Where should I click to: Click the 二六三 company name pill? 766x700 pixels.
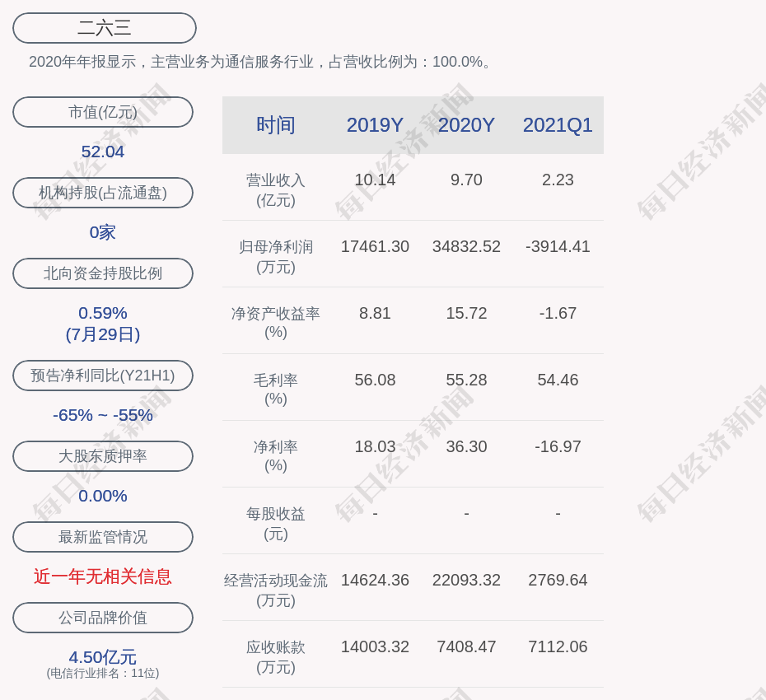[105, 28]
